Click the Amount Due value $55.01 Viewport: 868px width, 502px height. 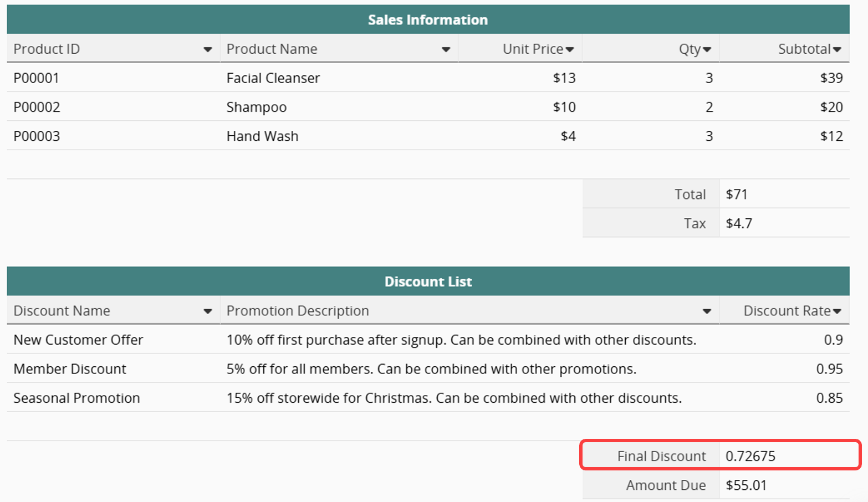746,485
